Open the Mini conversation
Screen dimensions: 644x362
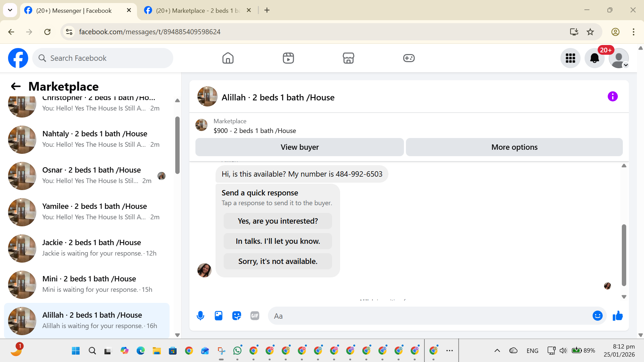coord(87,284)
